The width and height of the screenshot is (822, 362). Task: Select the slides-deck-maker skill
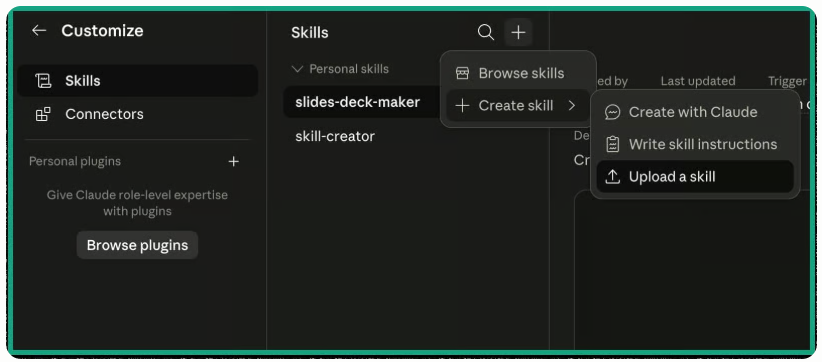362,102
